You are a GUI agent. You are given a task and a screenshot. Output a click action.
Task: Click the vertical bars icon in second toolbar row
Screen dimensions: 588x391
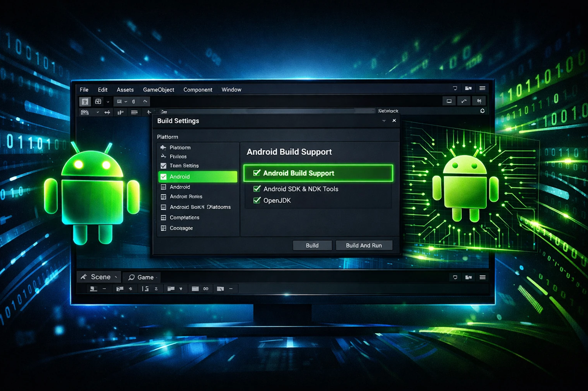[x=121, y=113]
